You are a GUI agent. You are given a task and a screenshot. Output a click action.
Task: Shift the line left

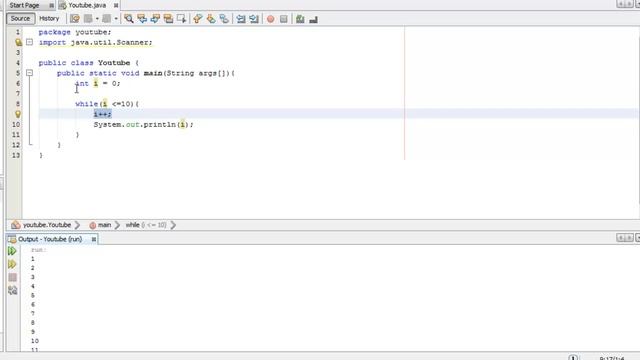click(241, 19)
